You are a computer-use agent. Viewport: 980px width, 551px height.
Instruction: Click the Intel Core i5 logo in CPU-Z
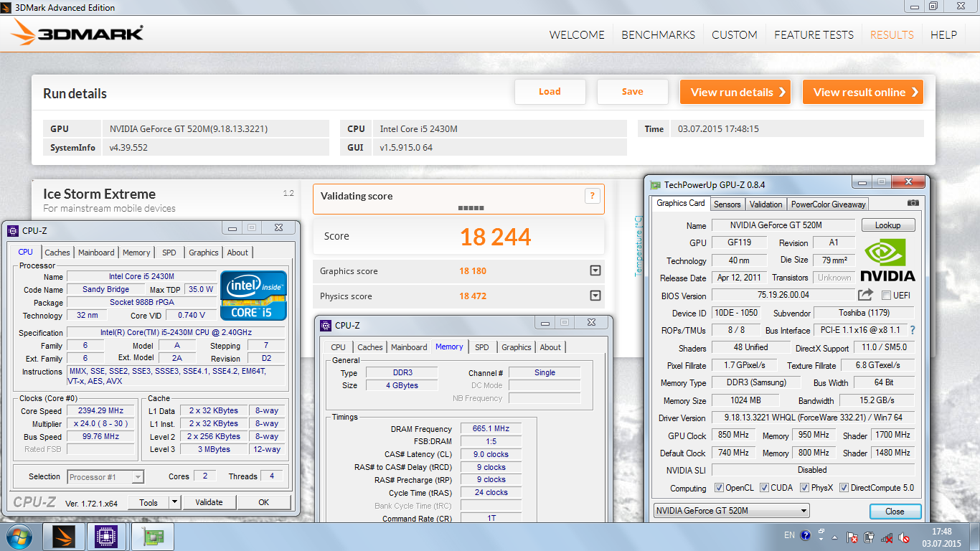pyautogui.click(x=254, y=295)
